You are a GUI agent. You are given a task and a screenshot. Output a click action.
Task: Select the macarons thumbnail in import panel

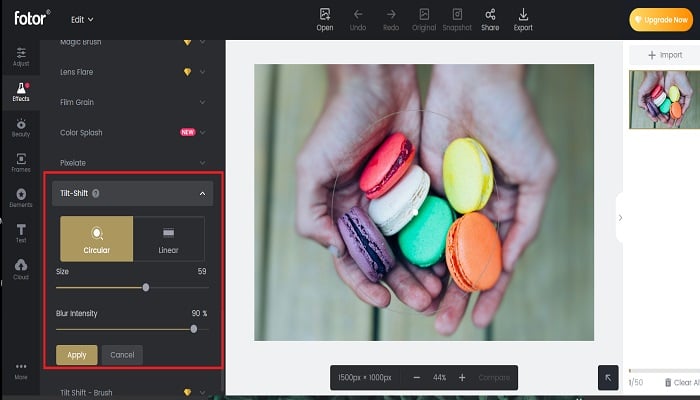click(x=664, y=99)
